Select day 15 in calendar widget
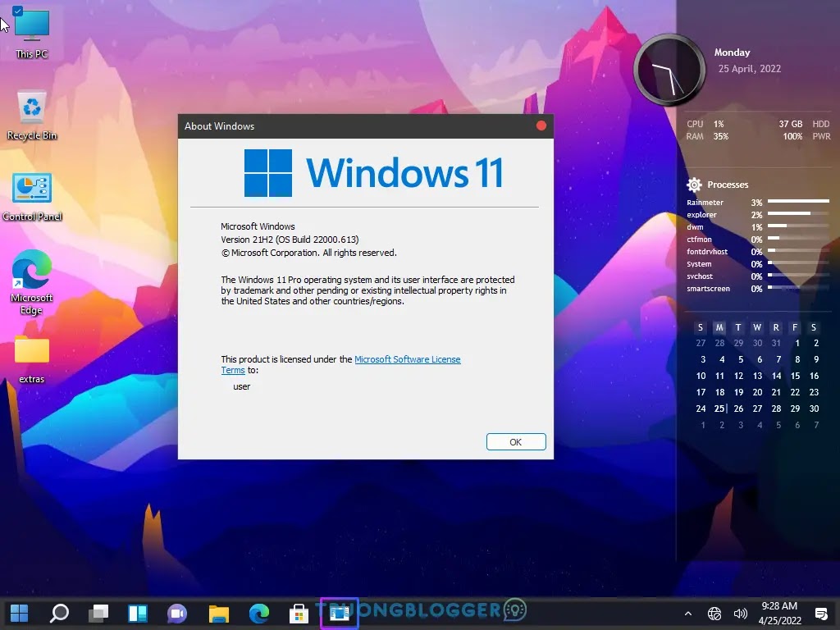The width and height of the screenshot is (840, 630). click(795, 376)
